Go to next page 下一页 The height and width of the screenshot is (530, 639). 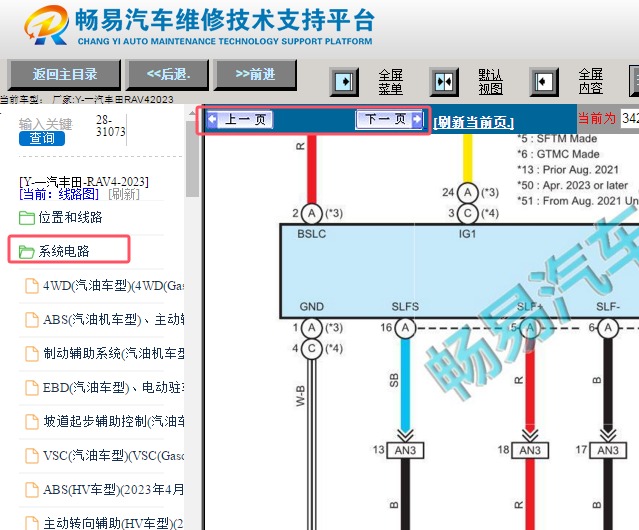click(x=389, y=119)
